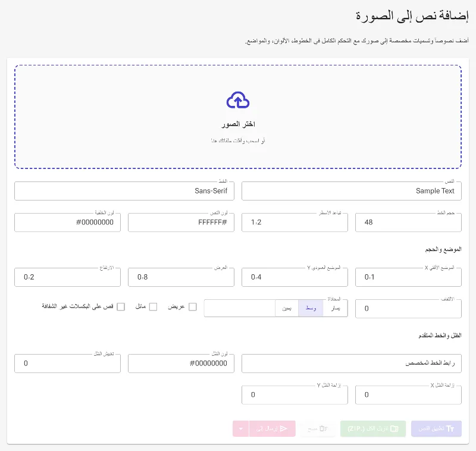The width and height of the screenshot is (476, 451).
Task: Click the vertical position Y field 0.4
Action: [295, 277]
